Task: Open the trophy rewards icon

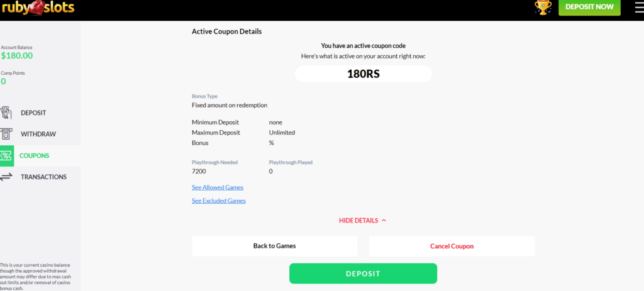Action: 543,8
